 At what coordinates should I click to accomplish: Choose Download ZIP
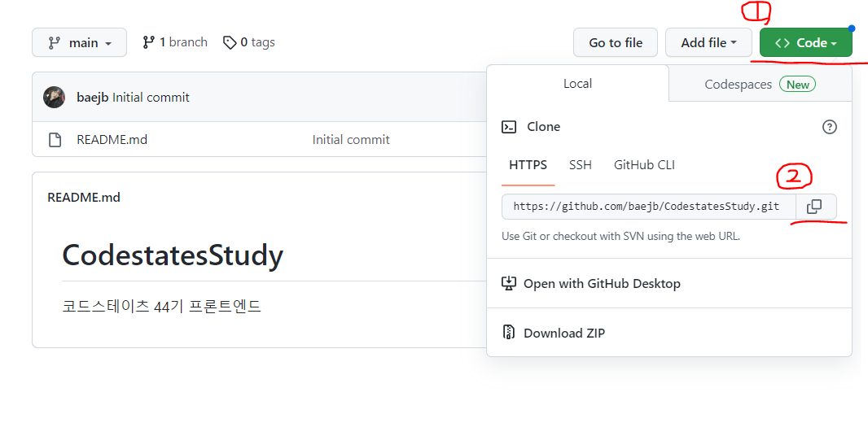tap(669, 333)
